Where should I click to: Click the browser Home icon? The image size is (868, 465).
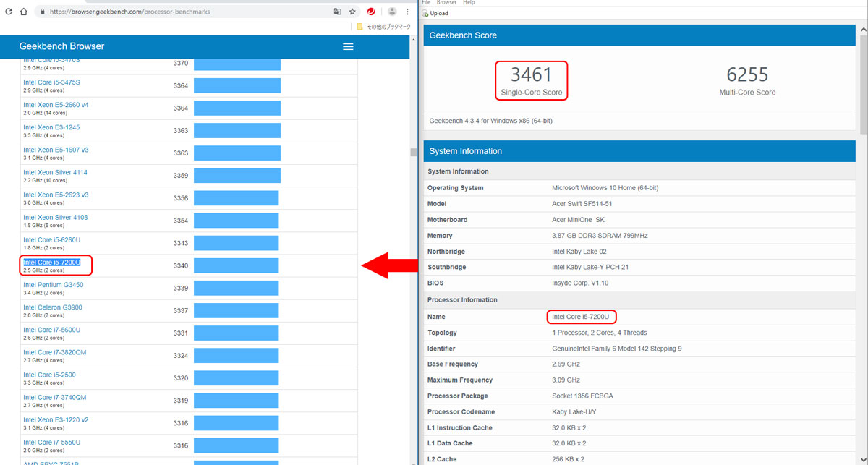point(24,12)
